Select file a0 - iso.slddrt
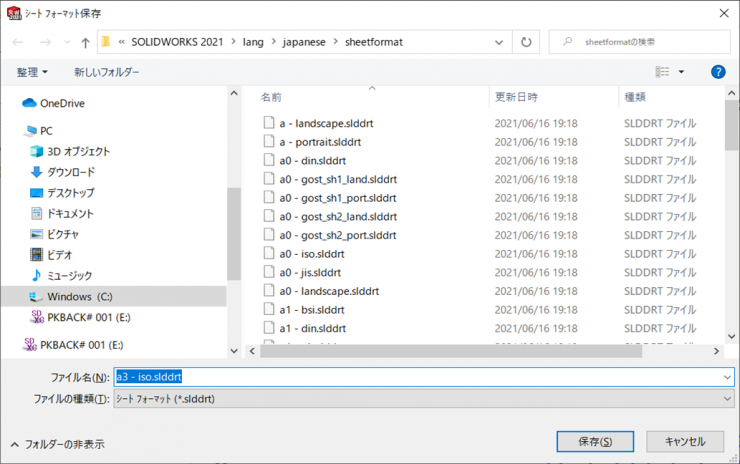 pos(312,254)
